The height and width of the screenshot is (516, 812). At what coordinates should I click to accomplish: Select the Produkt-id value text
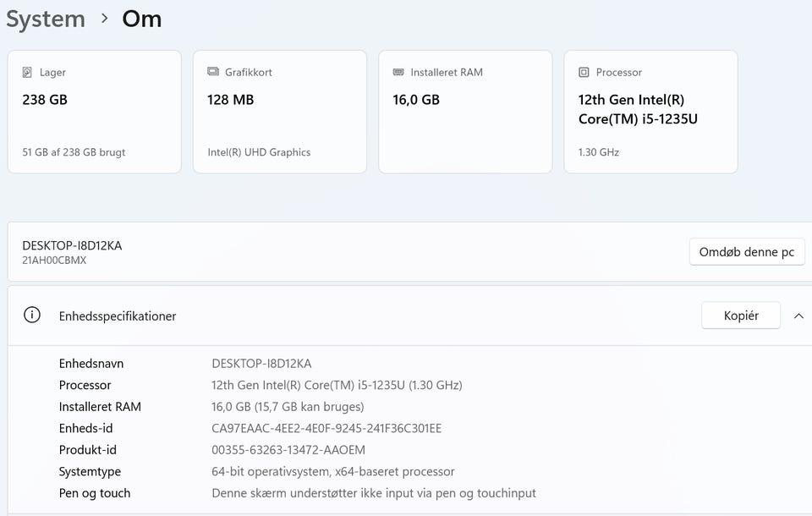point(288,450)
